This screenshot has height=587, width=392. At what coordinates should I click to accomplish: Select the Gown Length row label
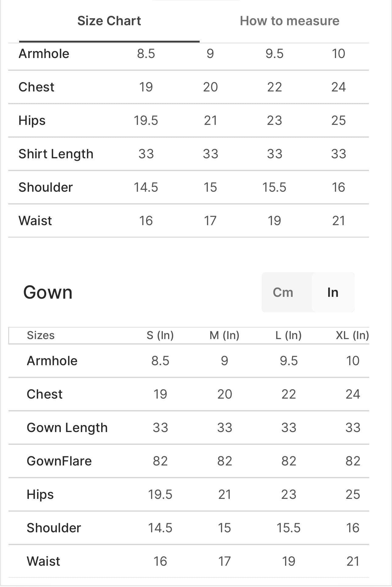(x=67, y=427)
